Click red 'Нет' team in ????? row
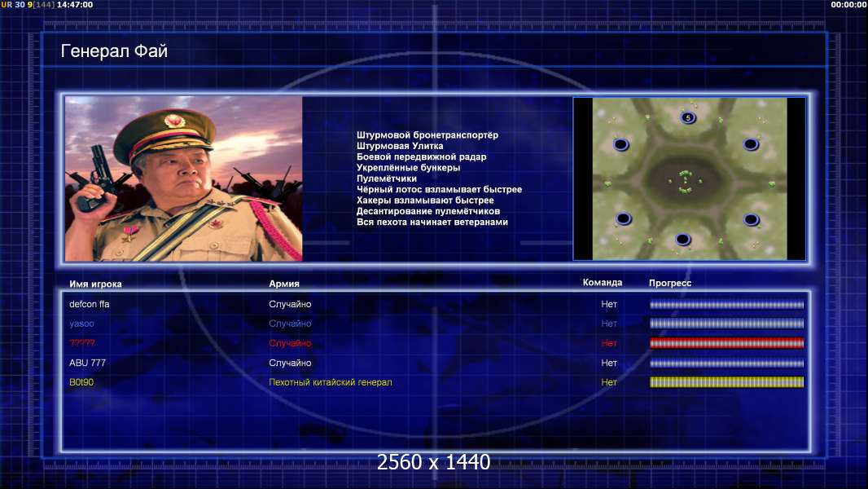Viewport: 868px width, 489px height. [609, 343]
